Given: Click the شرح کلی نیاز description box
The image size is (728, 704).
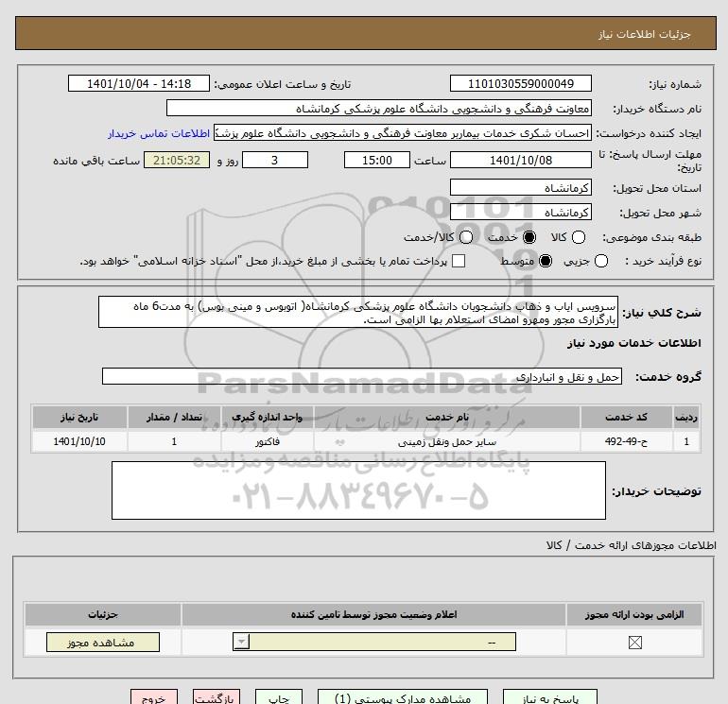Looking at the screenshot, I should 358,313.
